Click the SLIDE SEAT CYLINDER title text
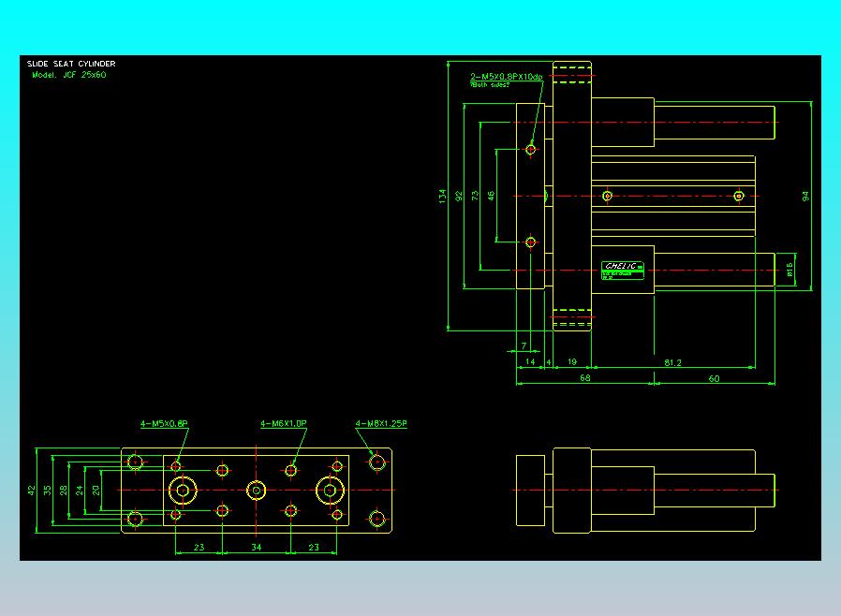 click(x=71, y=64)
